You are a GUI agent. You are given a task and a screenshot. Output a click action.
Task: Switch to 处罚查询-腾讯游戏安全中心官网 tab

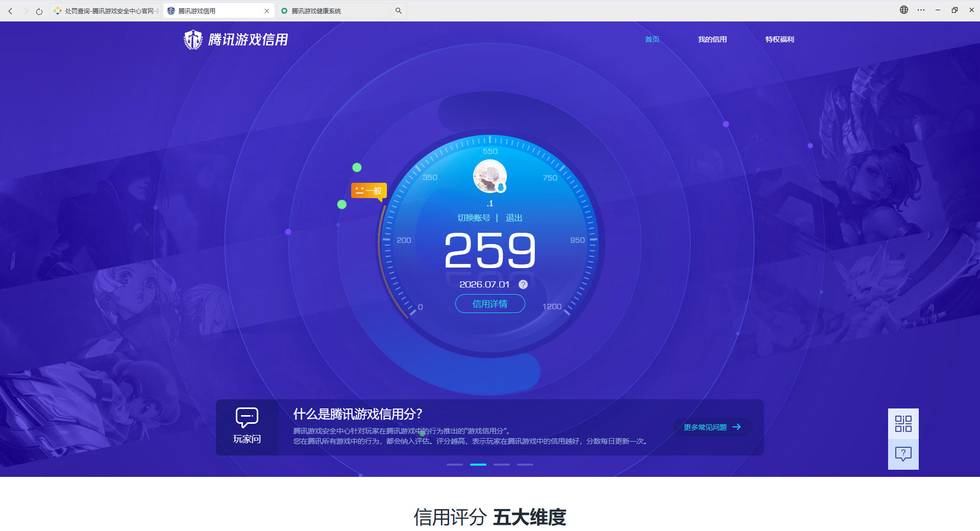coord(106,11)
